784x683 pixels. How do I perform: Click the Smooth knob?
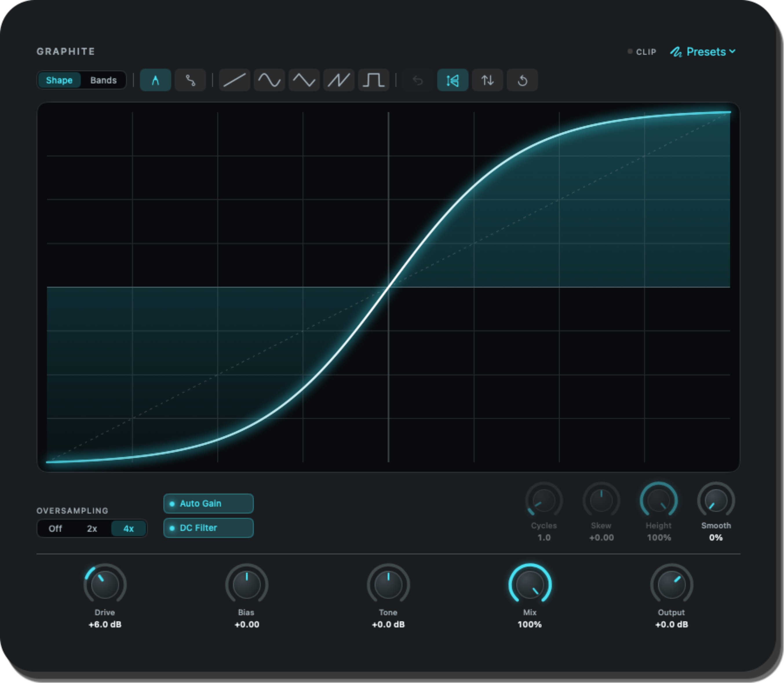tap(716, 501)
